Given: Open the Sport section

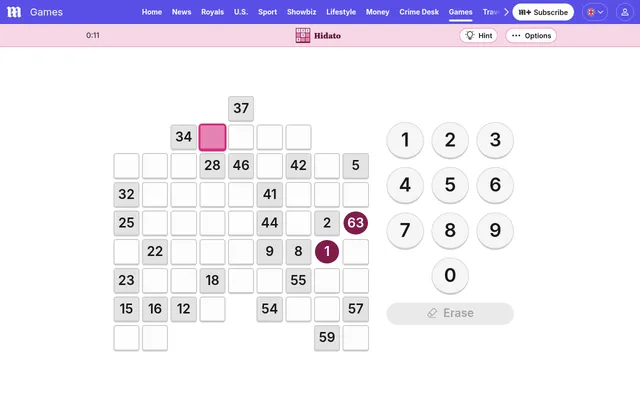Looking at the screenshot, I should (x=267, y=12).
